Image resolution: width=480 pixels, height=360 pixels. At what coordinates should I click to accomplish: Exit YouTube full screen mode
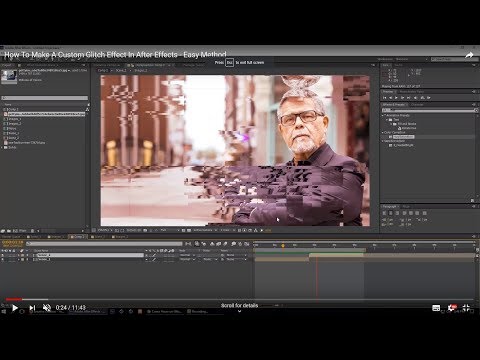[x=466, y=308]
